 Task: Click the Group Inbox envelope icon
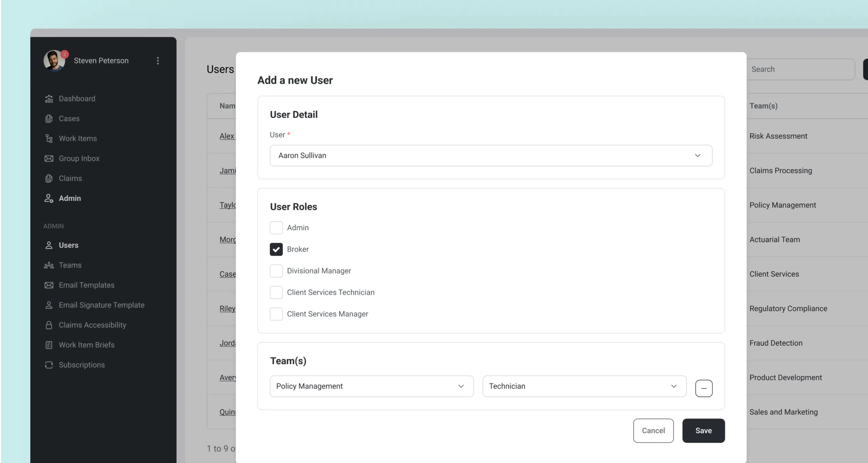coord(49,159)
